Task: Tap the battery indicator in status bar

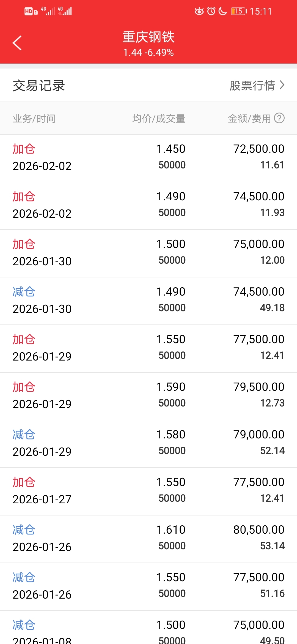Action: pos(239,11)
